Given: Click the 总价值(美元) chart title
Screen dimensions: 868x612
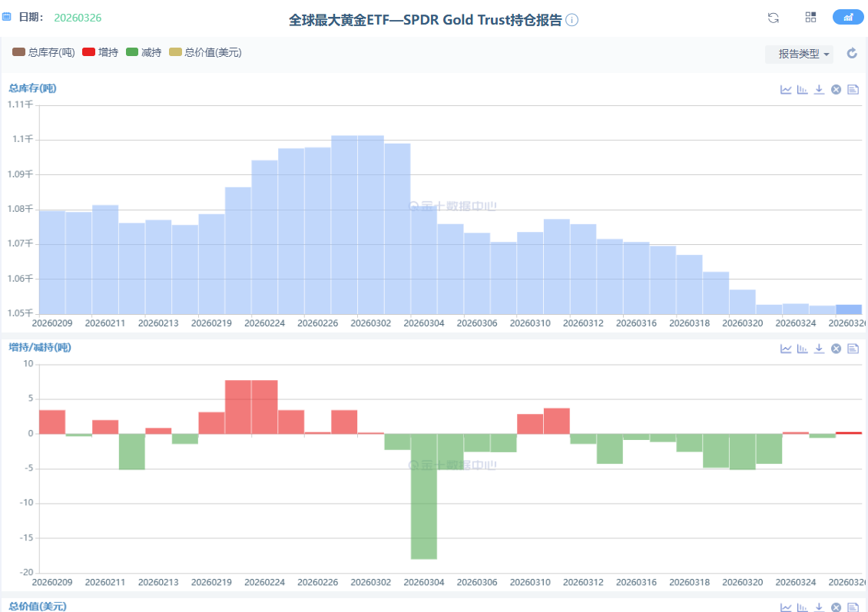Looking at the screenshot, I should tap(38, 606).
